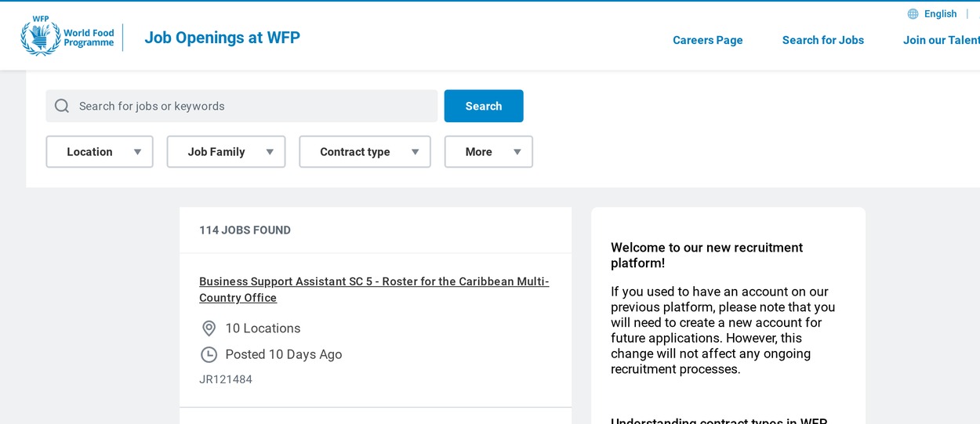Screen dimensions: 980x424
Task: Click the Job Openings at WFP heading link
Action: pyautogui.click(x=222, y=38)
